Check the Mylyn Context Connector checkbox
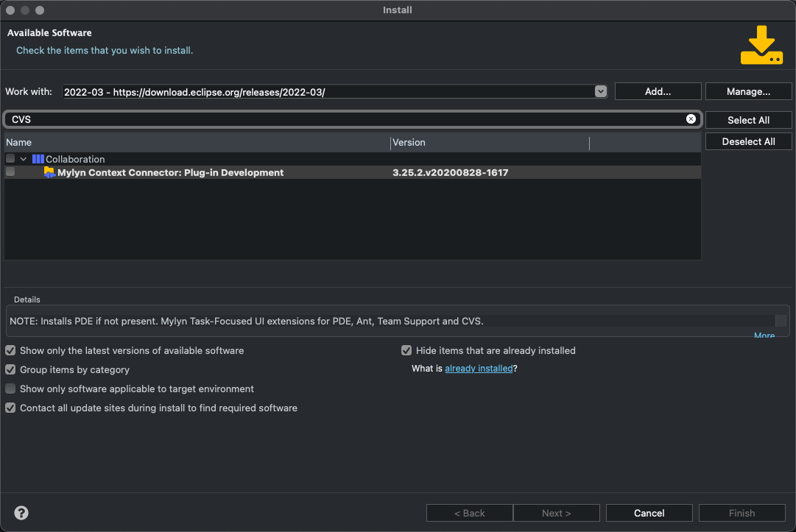 click(x=10, y=172)
